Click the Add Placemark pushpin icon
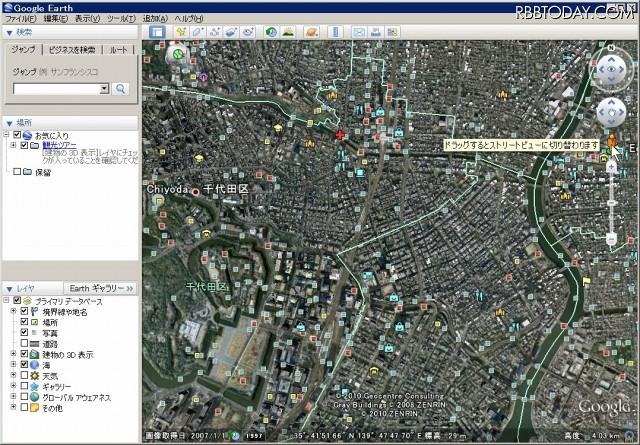640x445 pixels. pyautogui.click(x=181, y=32)
